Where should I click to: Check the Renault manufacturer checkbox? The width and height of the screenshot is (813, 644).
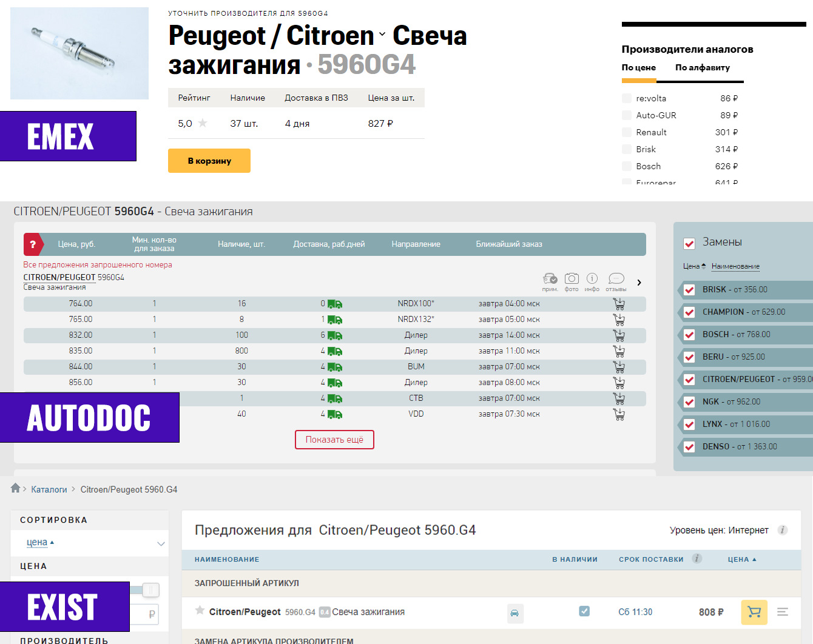[x=627, y=132]
